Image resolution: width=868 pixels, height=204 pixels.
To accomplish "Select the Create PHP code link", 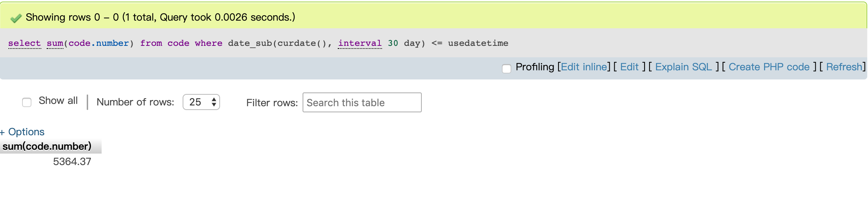I will click(769, 67).
